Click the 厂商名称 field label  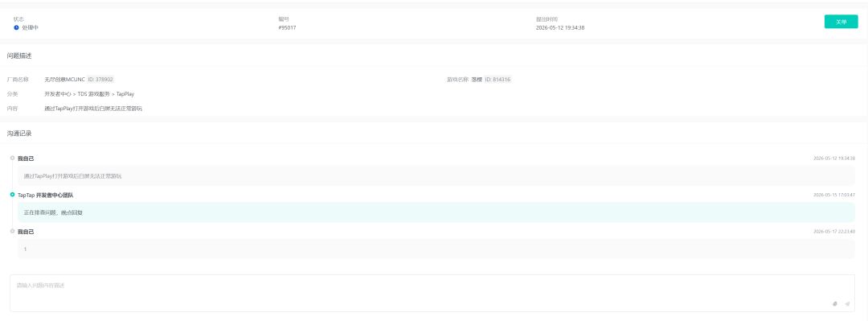[18, 80]
